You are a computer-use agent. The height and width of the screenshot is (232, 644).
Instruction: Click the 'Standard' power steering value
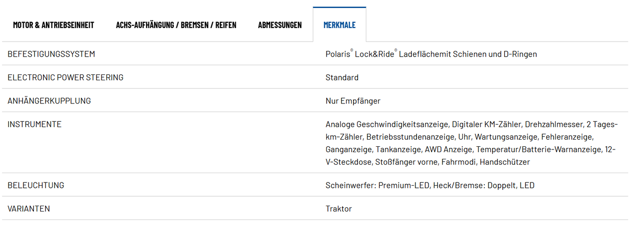point(342,78)
